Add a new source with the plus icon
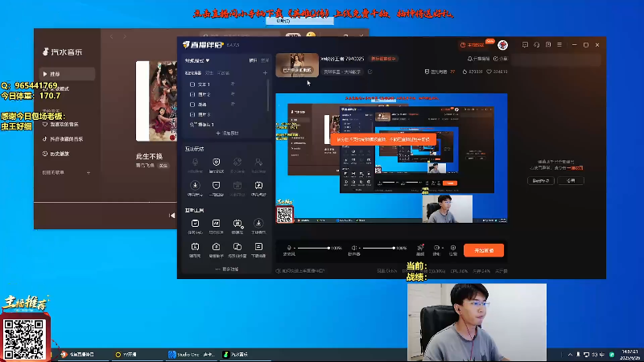This screenshot has height=362, width=644. point(265,73)
